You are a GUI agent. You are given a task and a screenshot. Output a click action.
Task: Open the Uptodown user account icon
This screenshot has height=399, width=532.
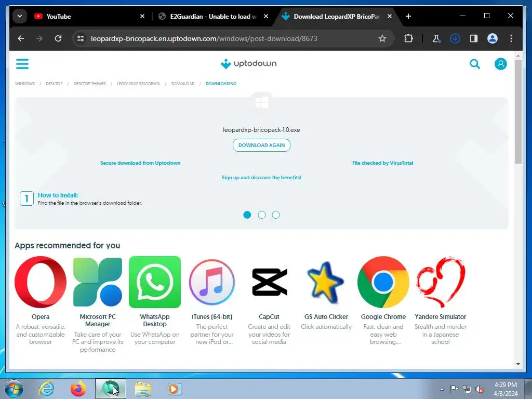500,64
